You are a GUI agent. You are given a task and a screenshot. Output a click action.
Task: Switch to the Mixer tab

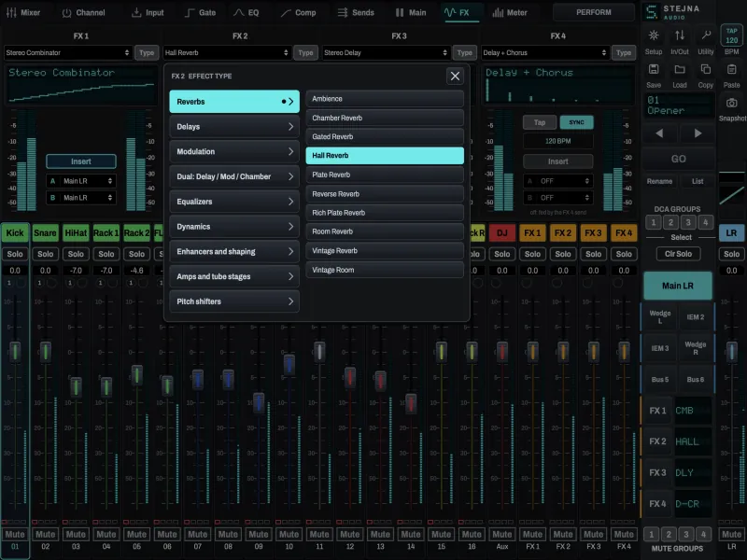tap(23, 12)
